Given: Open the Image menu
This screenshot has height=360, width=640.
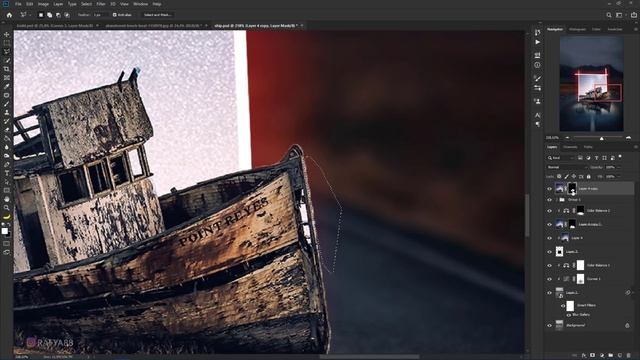Looking at the screenshot, I should 43,4.
